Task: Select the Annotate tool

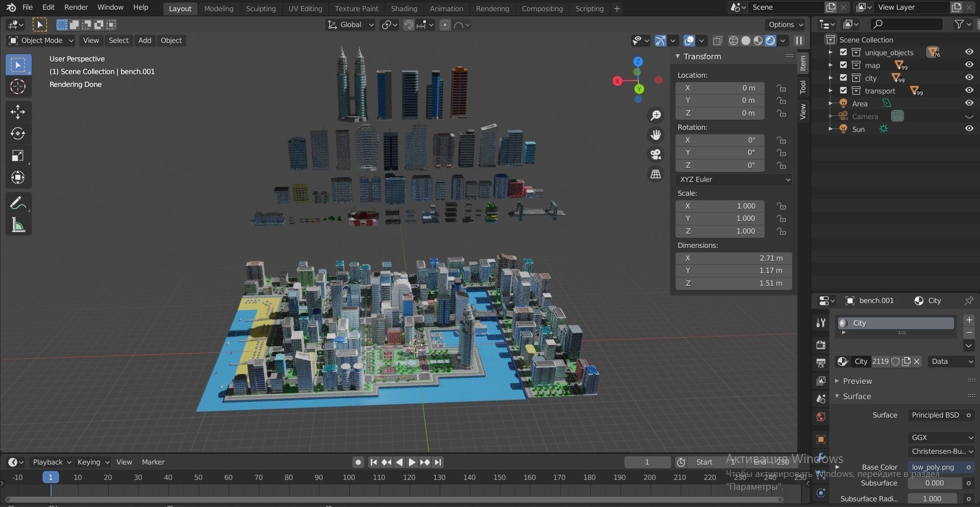Action: (x=18, y=203)
